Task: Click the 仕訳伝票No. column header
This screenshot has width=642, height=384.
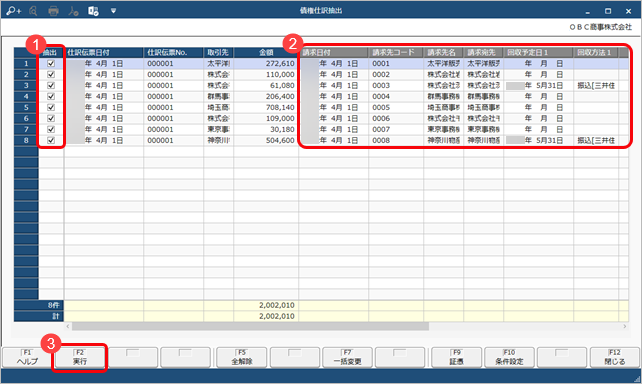Action: point(173,52)
